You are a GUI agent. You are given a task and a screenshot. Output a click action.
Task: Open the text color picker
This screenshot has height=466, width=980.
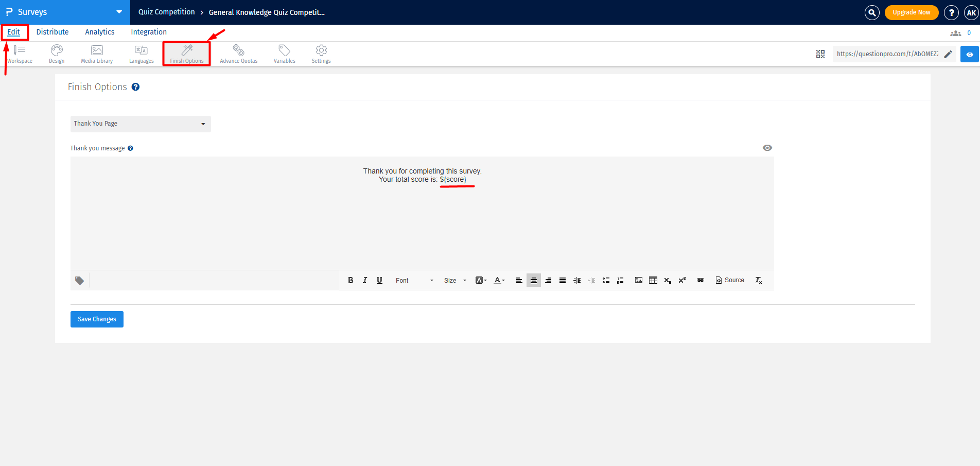click(x=498, y=280)
